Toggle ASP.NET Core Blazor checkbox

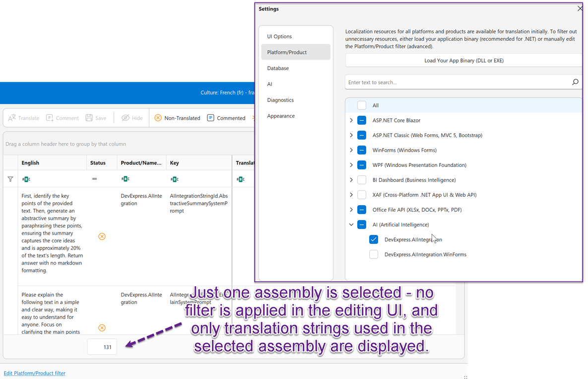[362, 120]
